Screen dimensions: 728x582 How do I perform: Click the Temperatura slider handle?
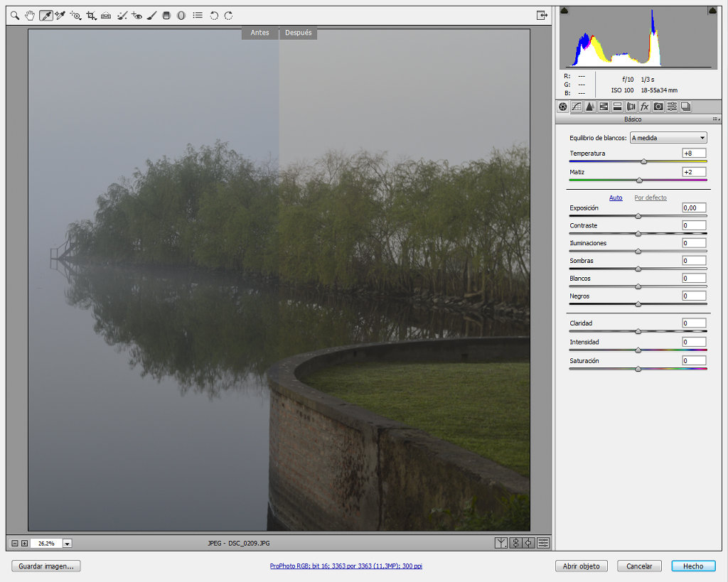643,161
